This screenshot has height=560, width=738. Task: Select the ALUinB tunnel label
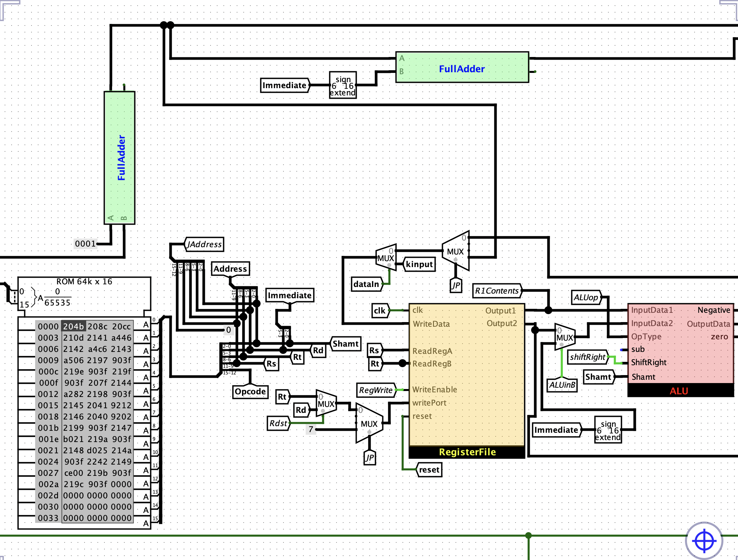coord(563,385)
